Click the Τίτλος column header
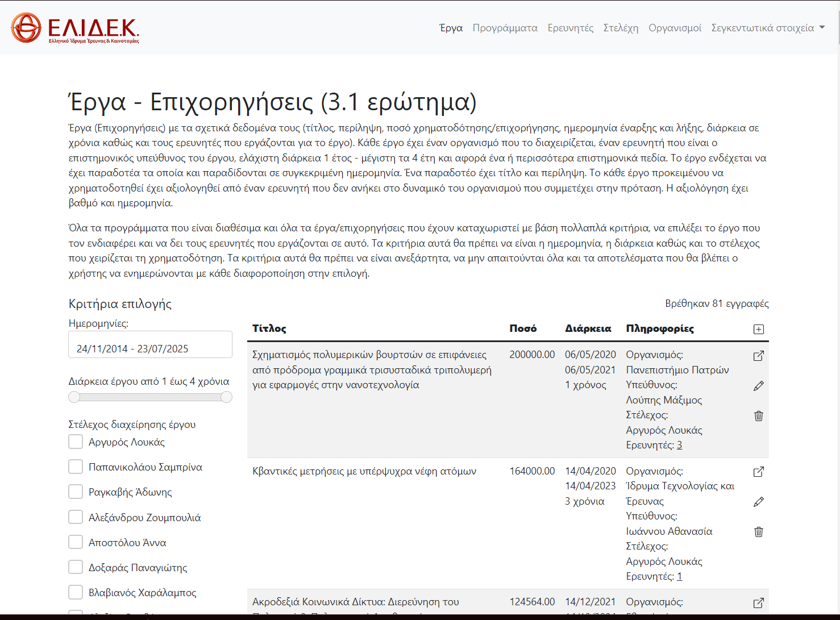The image size is (840, 620). (269, 328)
